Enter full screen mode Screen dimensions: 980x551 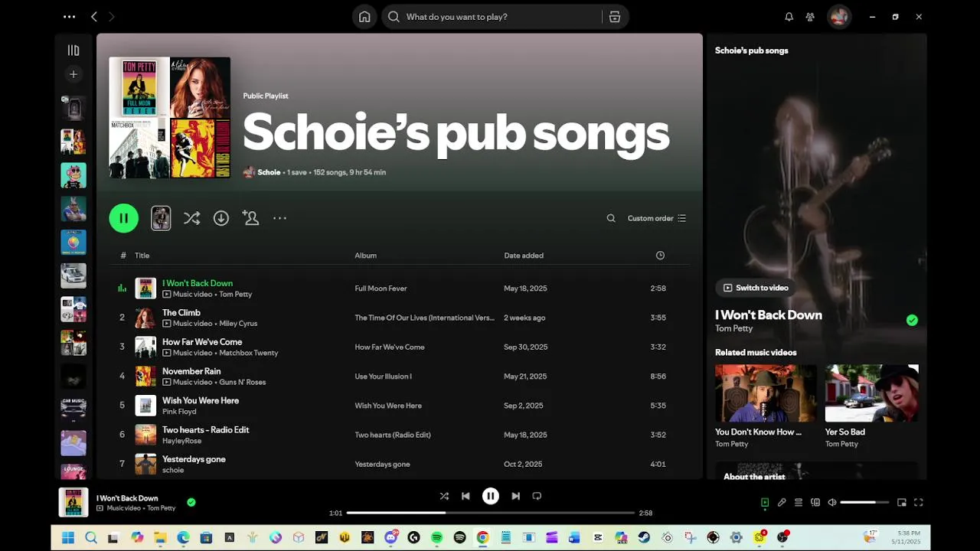tap(919, 503)
